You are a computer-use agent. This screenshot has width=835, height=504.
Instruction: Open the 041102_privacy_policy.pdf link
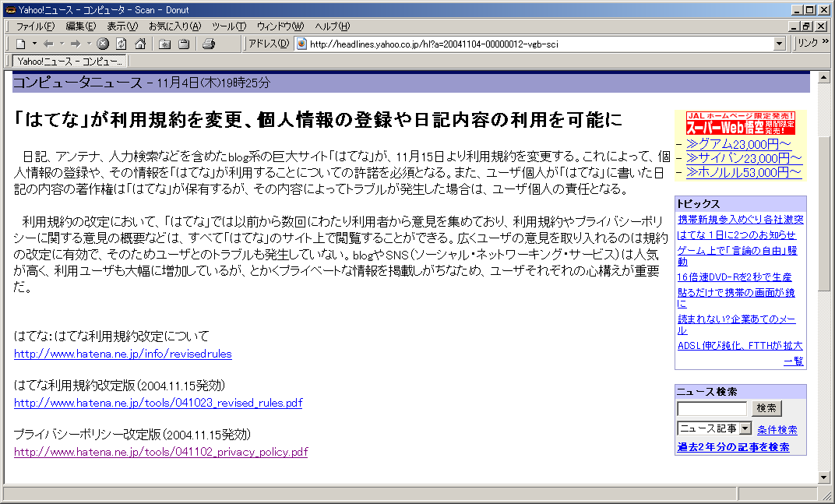click(x=160, y=452)
